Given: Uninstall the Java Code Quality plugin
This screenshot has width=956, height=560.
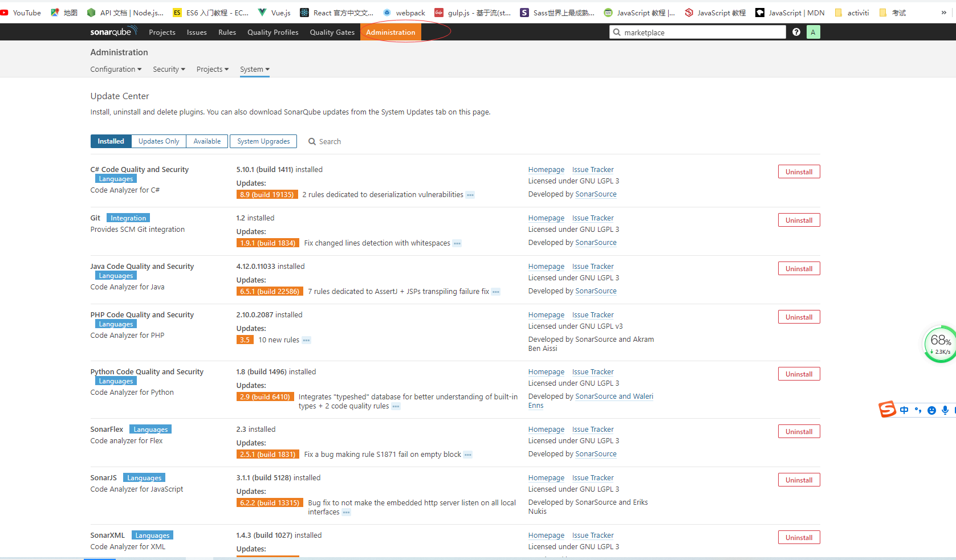Looking at the screenshot, I should (x=799, y=269).
